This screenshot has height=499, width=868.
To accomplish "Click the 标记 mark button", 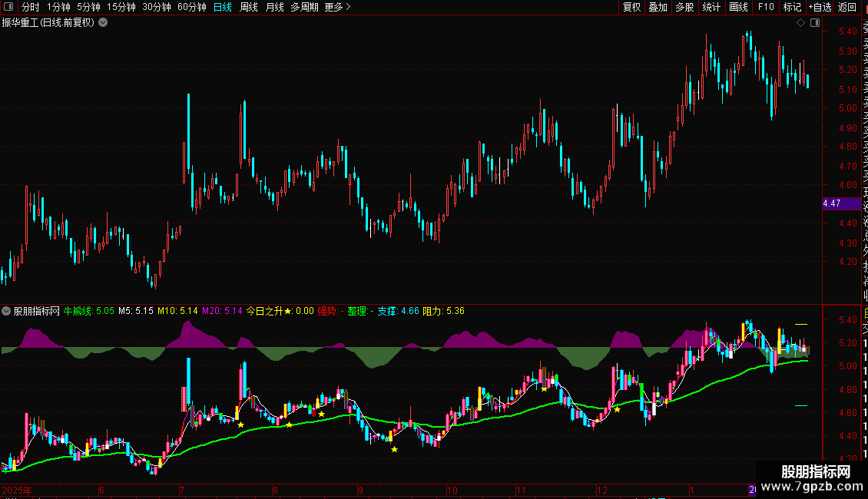I will (x=792, y=7).
